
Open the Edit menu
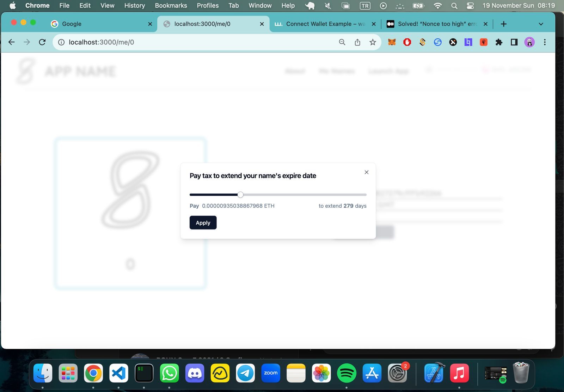click(85, 5)
